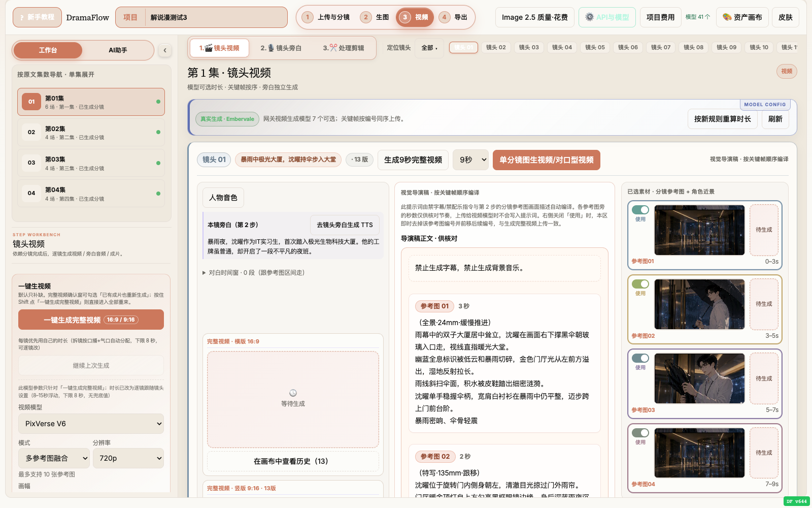Open the 多参考图融合 mode dropdown

[54, 458]
